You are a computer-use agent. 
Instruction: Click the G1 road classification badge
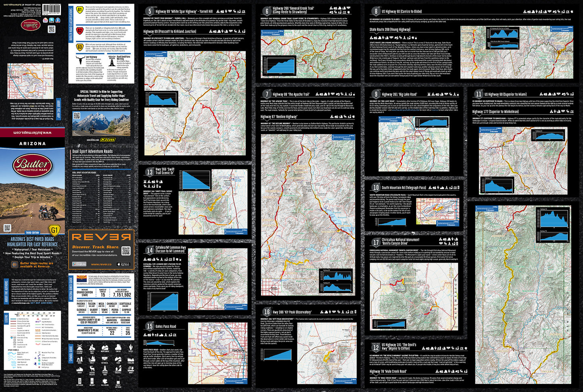pyautogui.click(x=80, y=10)
